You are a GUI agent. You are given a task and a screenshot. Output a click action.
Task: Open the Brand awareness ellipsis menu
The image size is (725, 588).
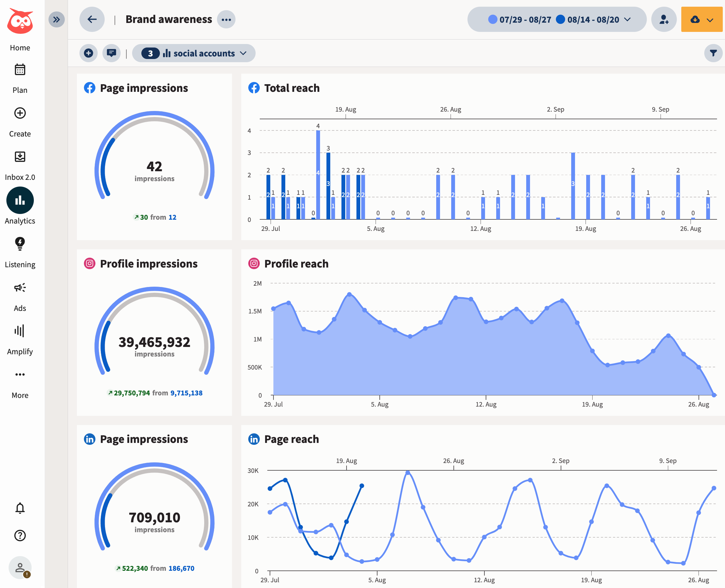226,19
